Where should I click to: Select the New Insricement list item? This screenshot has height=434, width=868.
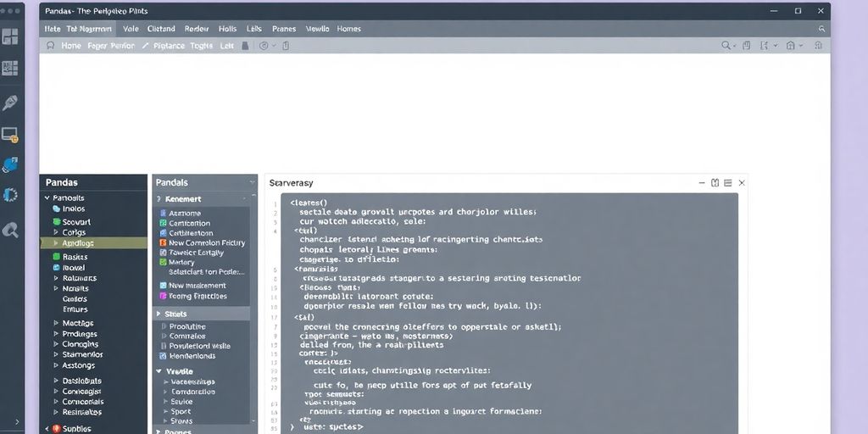coord(198,286)
